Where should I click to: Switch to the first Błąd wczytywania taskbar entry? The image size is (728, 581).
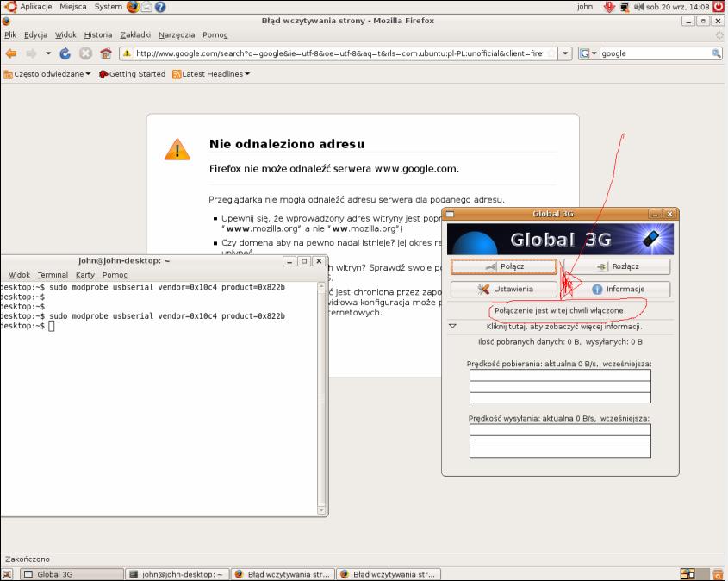coord(283,574)
